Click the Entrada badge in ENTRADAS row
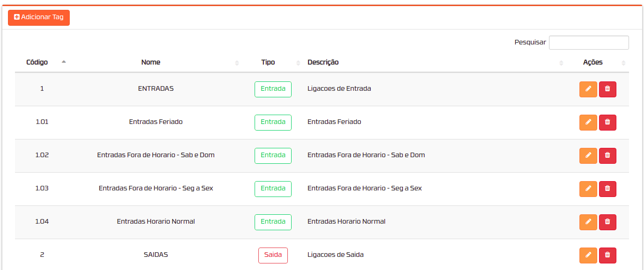This screenshot has width=644, height=270. [273, 89]
